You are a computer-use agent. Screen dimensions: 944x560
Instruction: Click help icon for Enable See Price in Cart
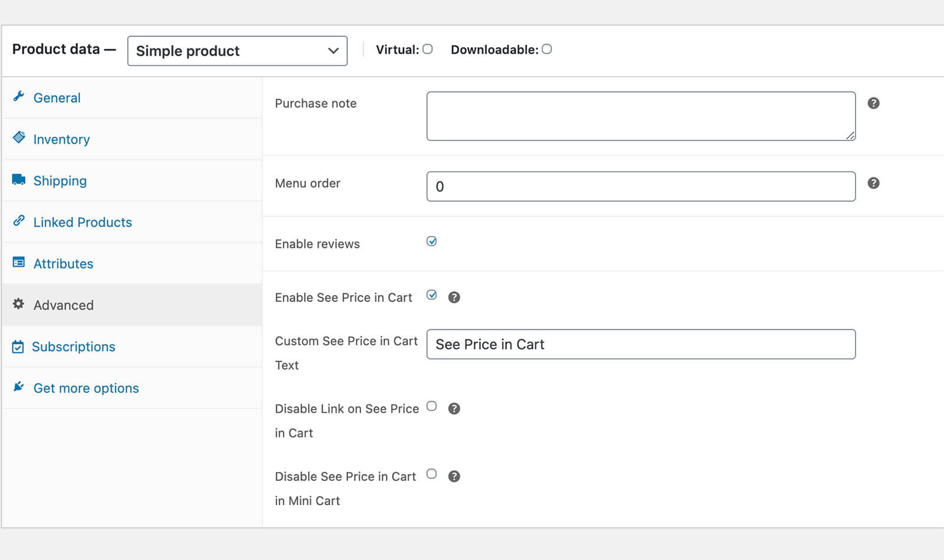click(x=454, y=297)
